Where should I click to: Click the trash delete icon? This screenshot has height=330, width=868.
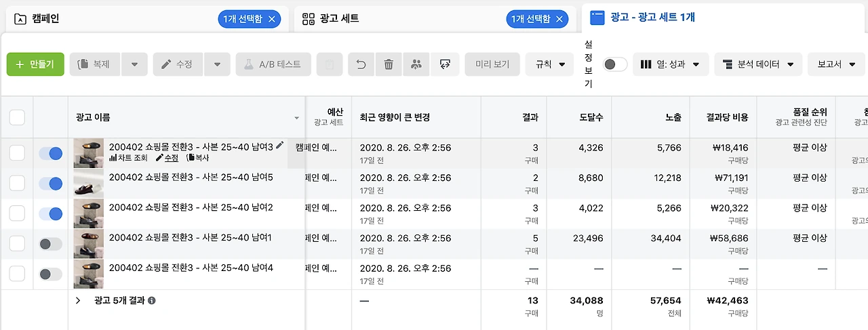point(389,64)
